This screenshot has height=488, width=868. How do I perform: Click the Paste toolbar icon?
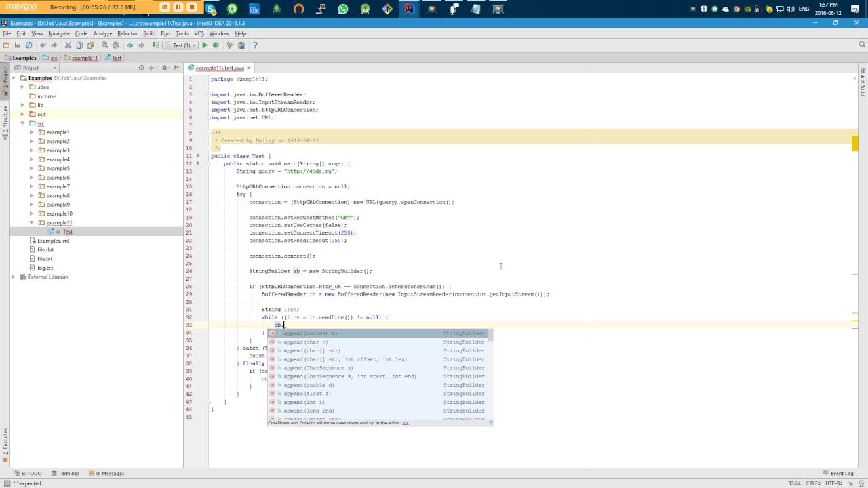point(91,45)
